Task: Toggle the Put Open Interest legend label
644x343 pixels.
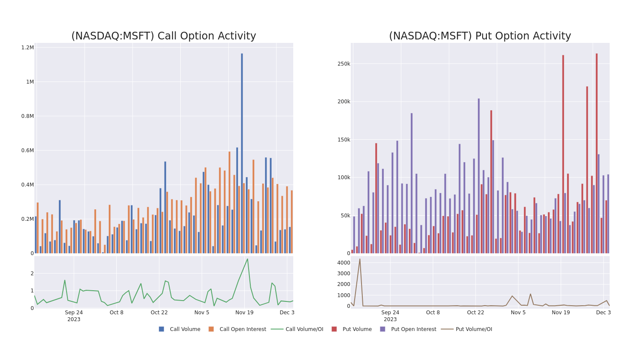Action: tap(413, 329)
